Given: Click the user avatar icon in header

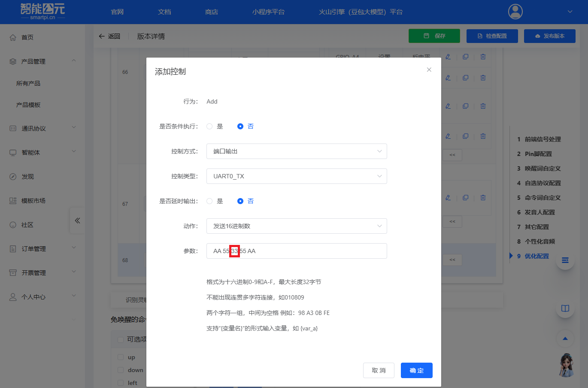Looking at the screenshot, I should click(x=515, y=12).
